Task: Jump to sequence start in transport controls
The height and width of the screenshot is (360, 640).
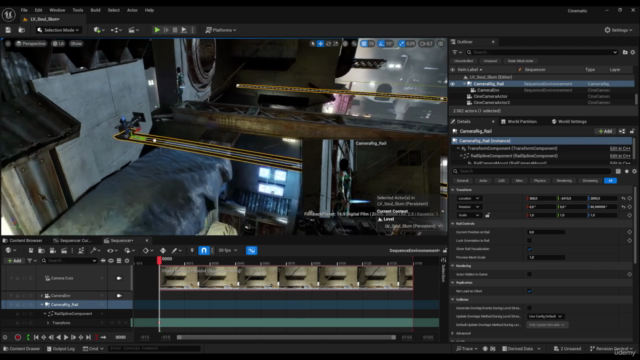Action: (36, 337)
